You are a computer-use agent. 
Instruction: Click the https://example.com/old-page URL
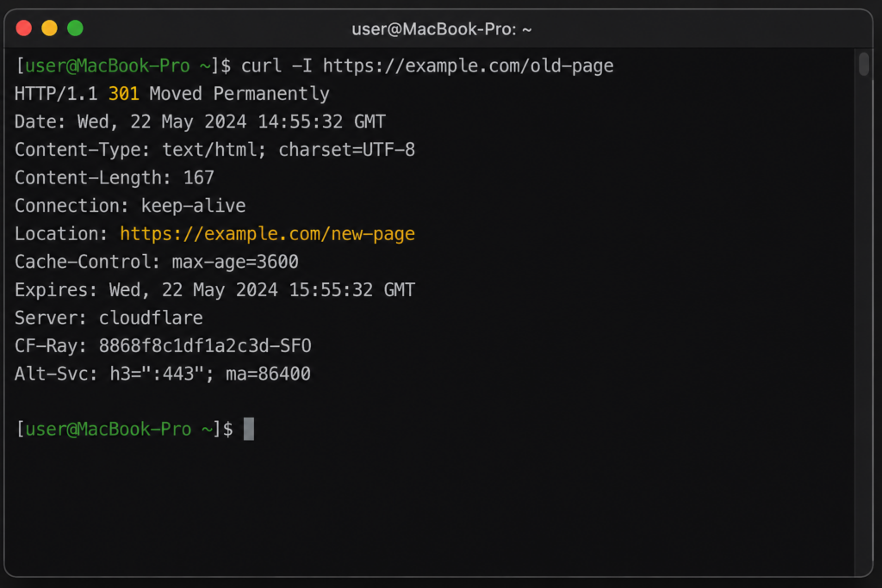coord(468,65)
